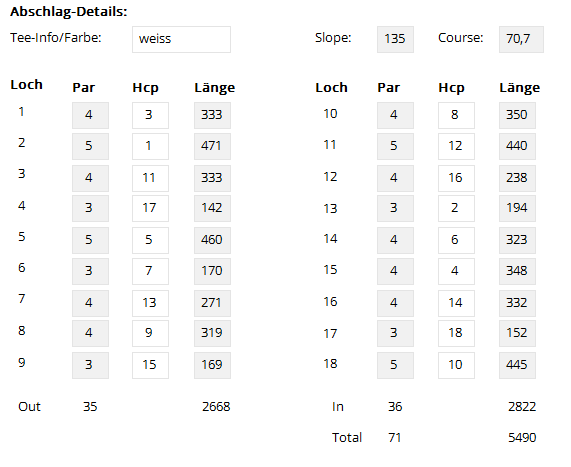This screenshot has width=571, height=467.
Task: Select the Hcp field for hole 7
Action: (x=150, y=303)
